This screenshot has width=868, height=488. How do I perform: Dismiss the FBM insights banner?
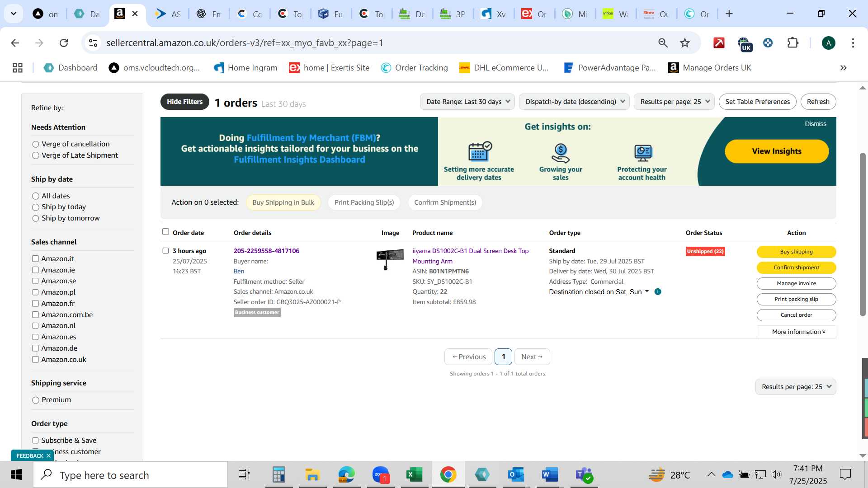[x=815, y=124]
